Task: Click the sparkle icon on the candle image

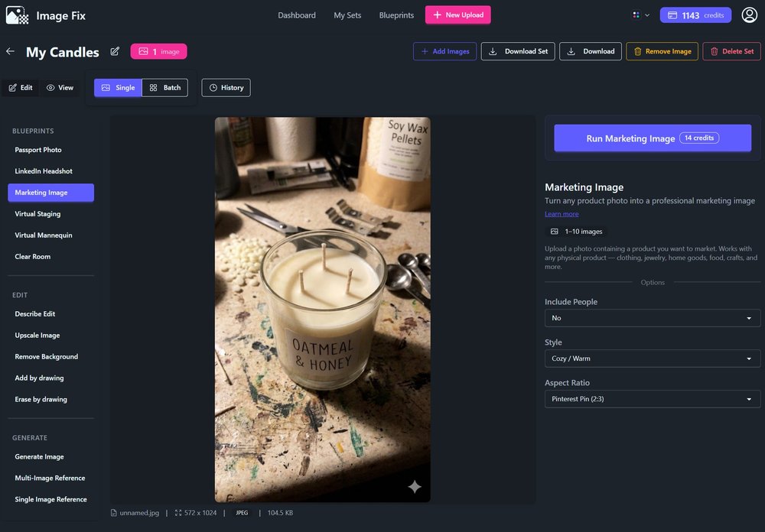Action: tap(414, 486)
